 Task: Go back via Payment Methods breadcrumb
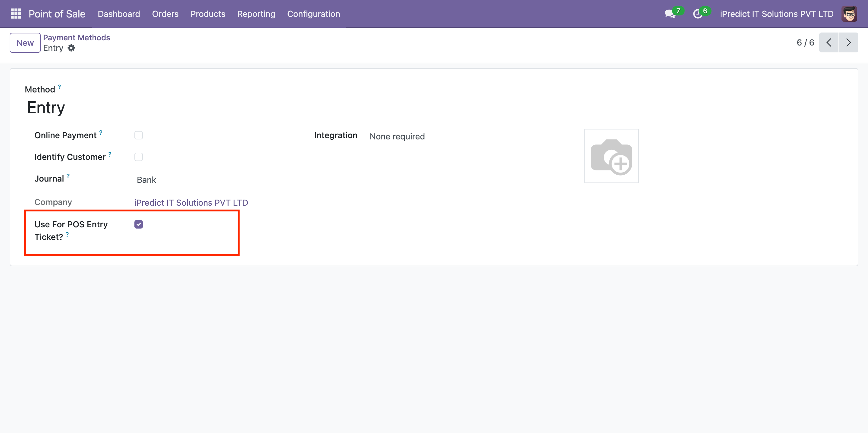point(77,37)
